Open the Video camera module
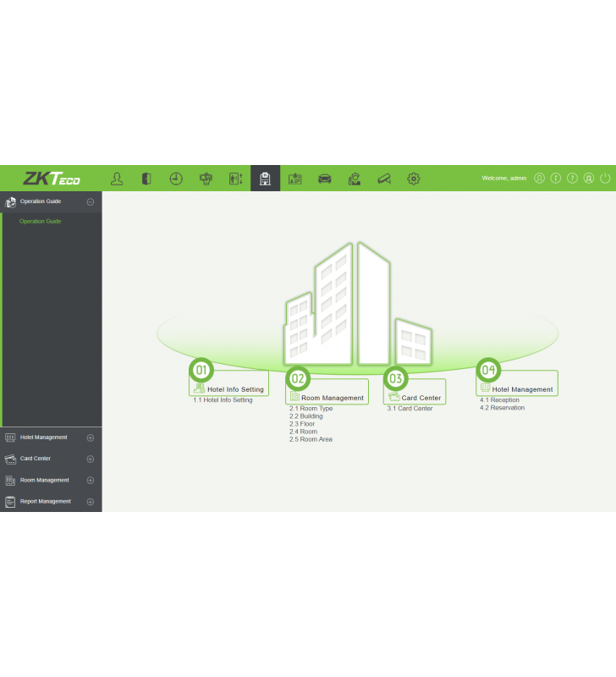616x677 pixels. 384,179
